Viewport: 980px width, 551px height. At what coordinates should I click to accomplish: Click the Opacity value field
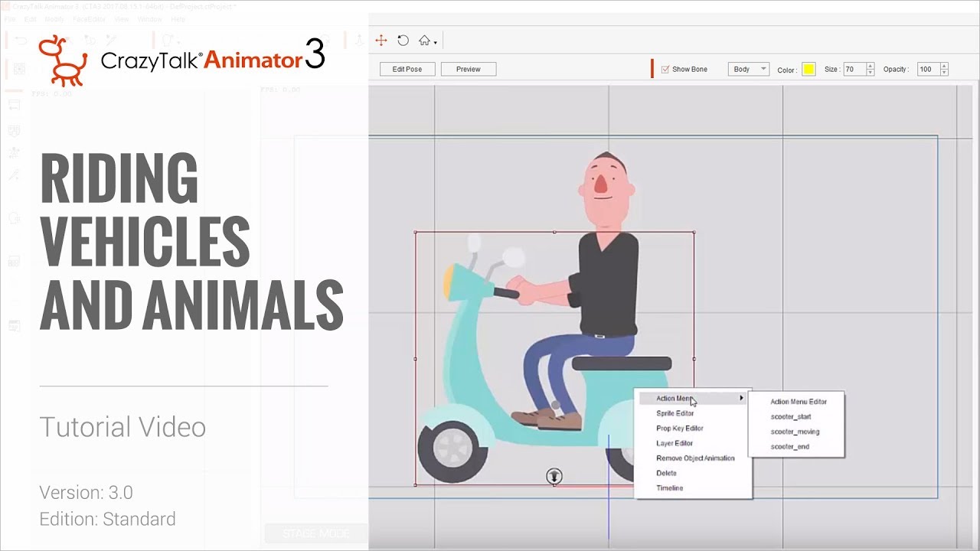pos(928,69)
